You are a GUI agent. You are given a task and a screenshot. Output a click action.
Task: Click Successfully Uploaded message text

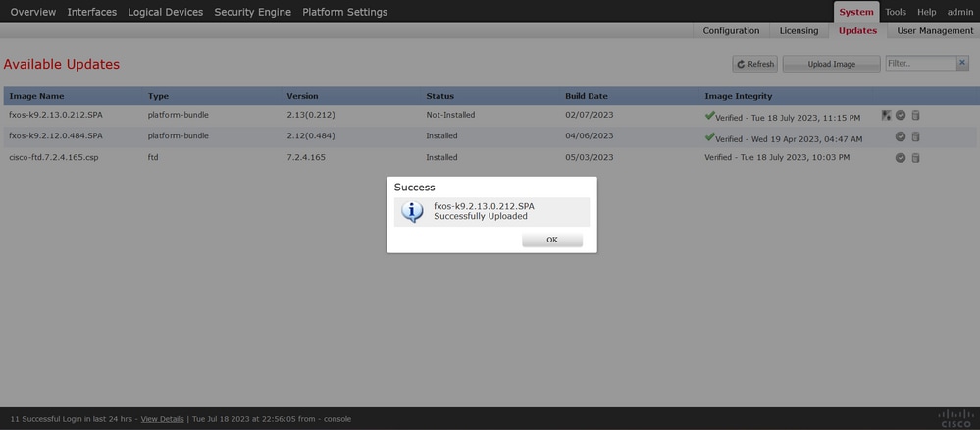click(481, 217)
